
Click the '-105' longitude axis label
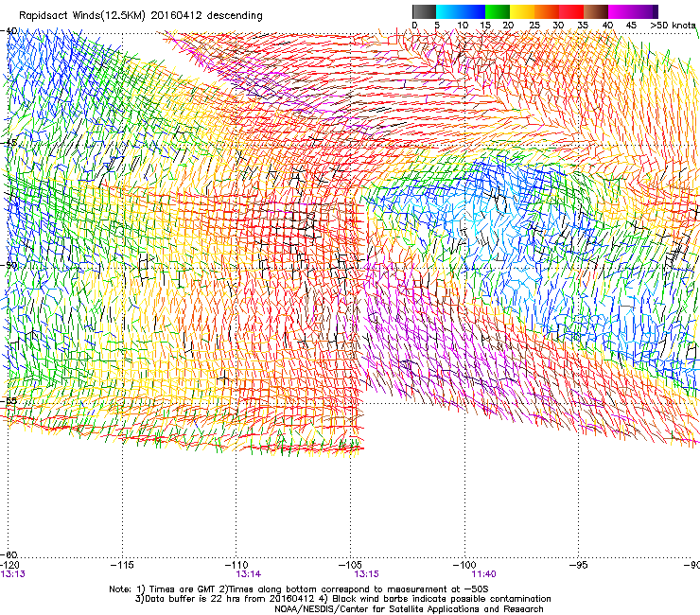[x=350, y=565]
